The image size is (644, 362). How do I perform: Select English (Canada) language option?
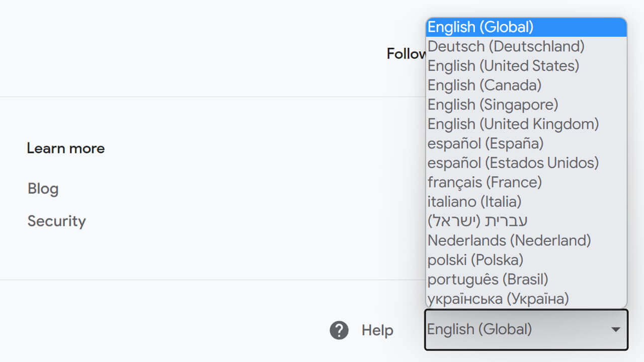484,85
